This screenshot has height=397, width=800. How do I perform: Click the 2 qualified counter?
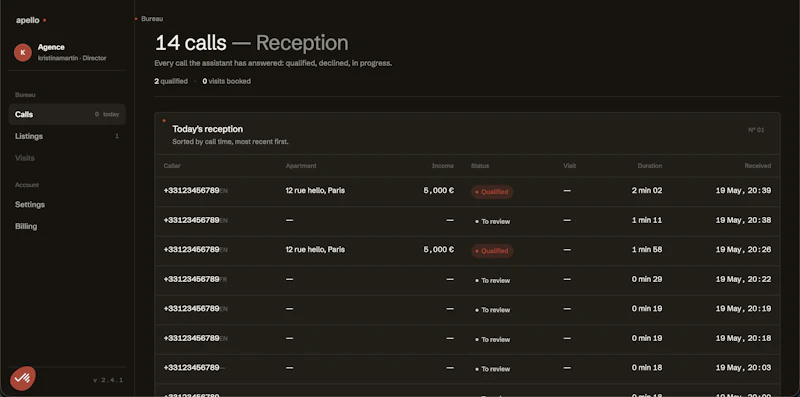point(171,81)
